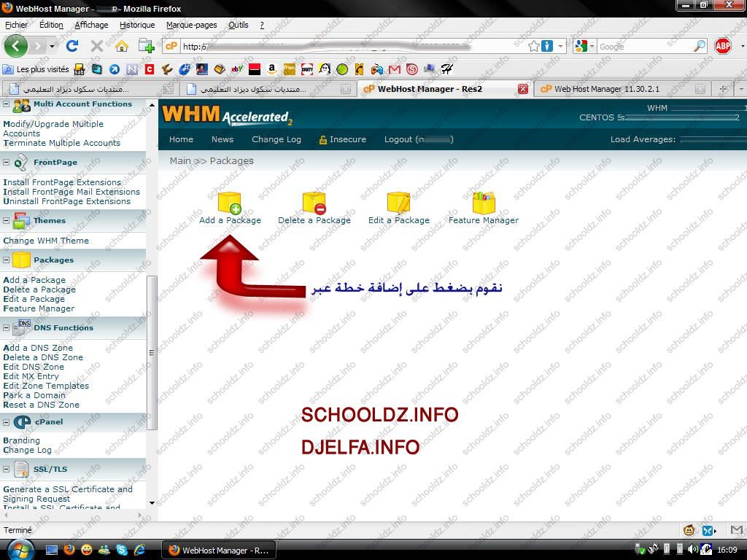Image resolution: width=747 pixels, height=560 pixels.
Task: Collapse the DNS Functions sidebar section
Action: point(6,327)
